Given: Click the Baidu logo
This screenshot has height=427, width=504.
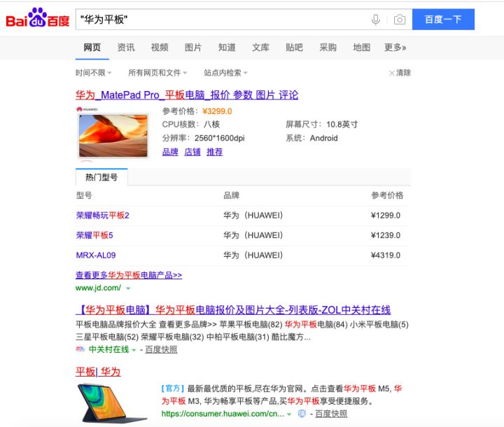Looking at the screenshot, I should (38, 18).
